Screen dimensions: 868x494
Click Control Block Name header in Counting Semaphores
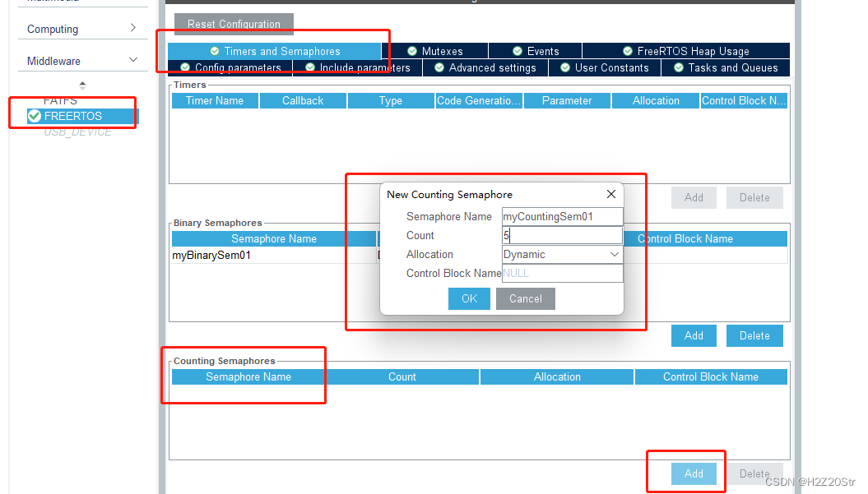(711, 376)
